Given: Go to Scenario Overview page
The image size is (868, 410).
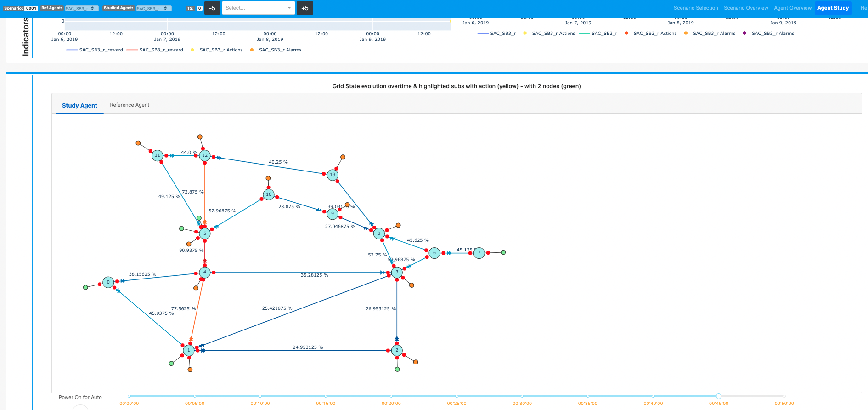Looking at the screenshot, I should pos(746,8).
